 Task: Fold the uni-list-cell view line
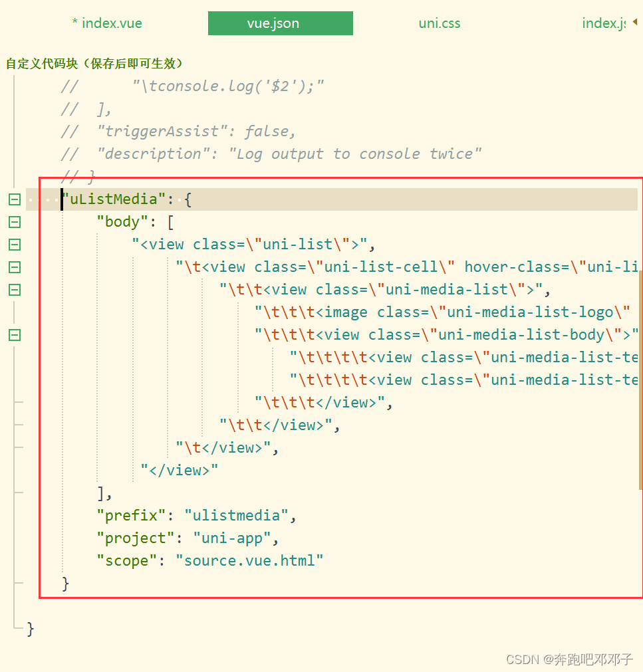(x=15, y=267)
